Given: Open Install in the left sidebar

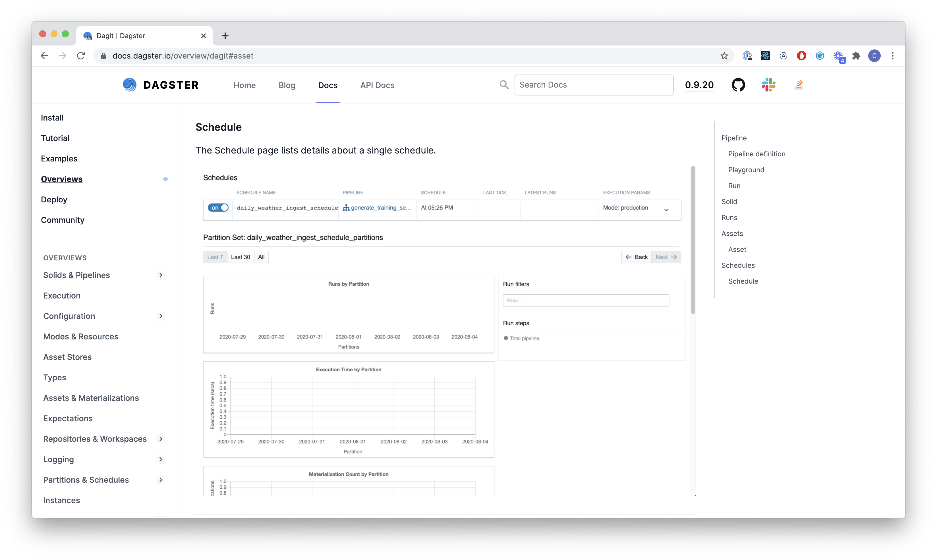Looking at the screenshot, I should coord(52,118).
